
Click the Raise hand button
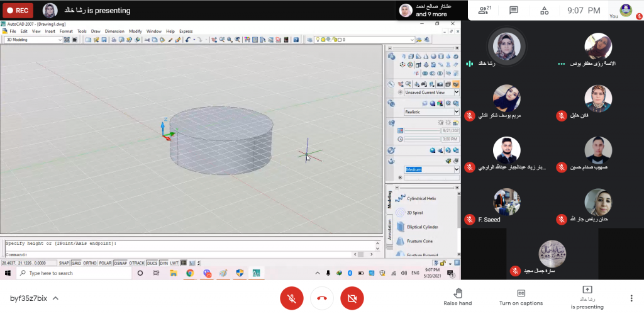click(x=458, y=298)
